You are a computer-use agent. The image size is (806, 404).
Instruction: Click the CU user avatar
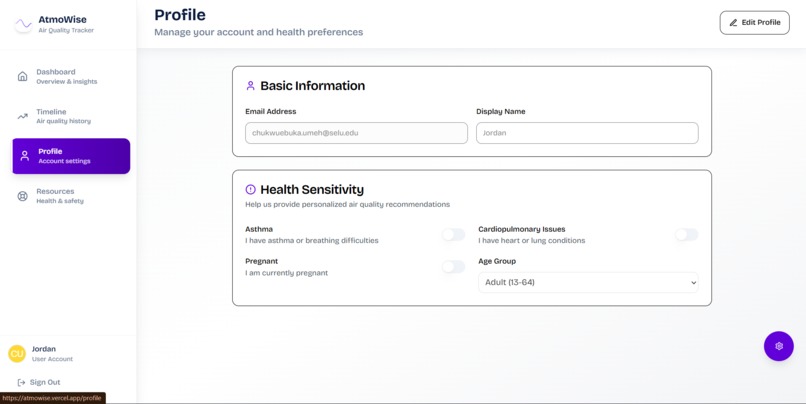click(x=17, y=354)
